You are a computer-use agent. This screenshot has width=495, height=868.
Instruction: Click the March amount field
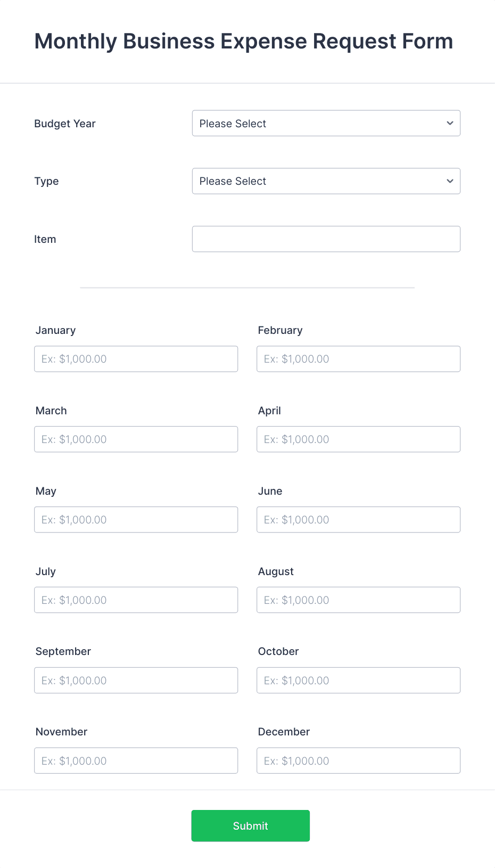tap(136, 439)
